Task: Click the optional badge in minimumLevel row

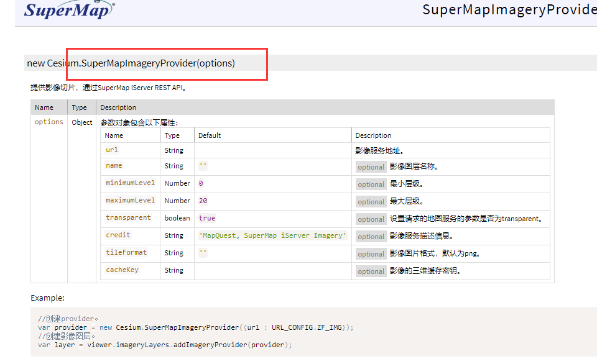Action: [x=371, y=184]
